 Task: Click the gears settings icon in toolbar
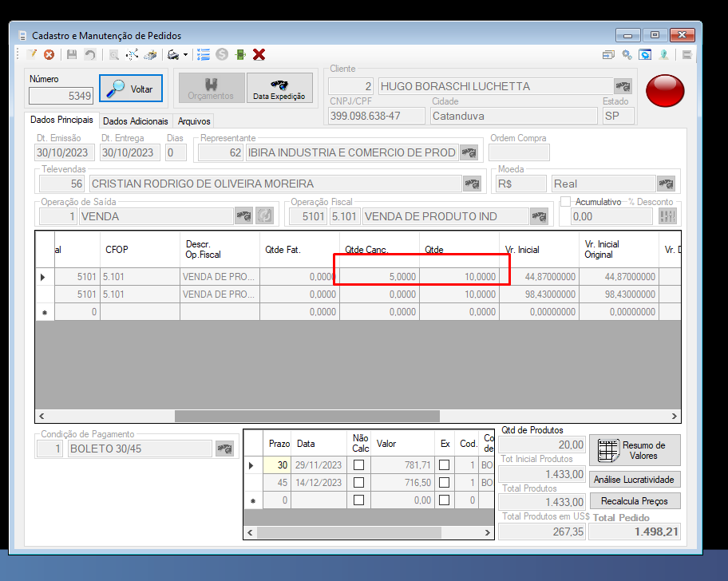tap(627, 55)
